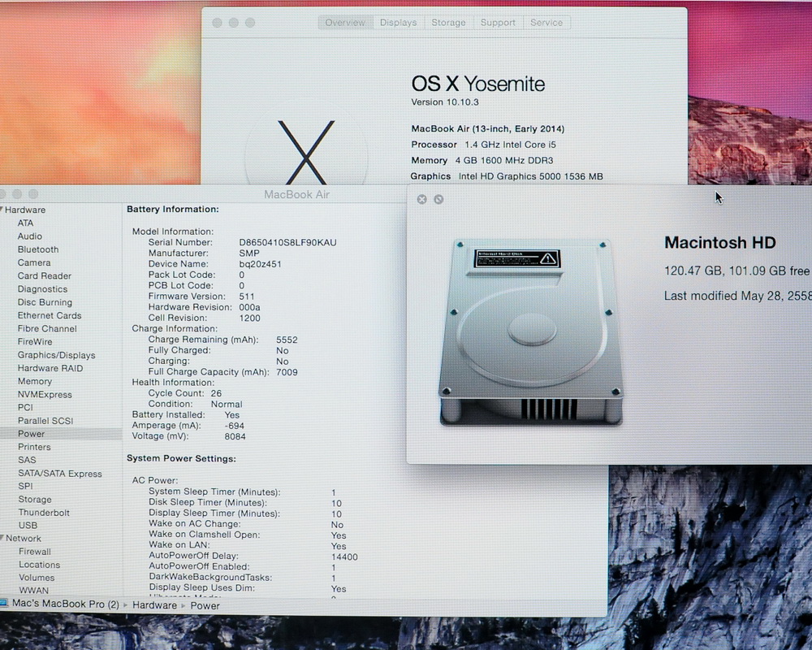The image size is (812, 650).
Task: Click the Charge Remaining value 5552
Action: (x=287, y=340)
